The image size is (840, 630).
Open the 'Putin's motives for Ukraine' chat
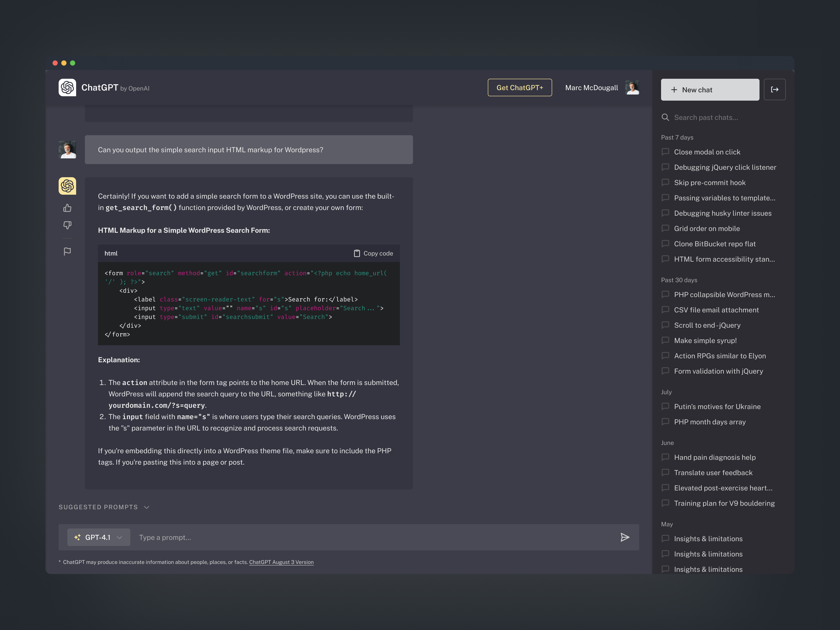coord(717,406)
